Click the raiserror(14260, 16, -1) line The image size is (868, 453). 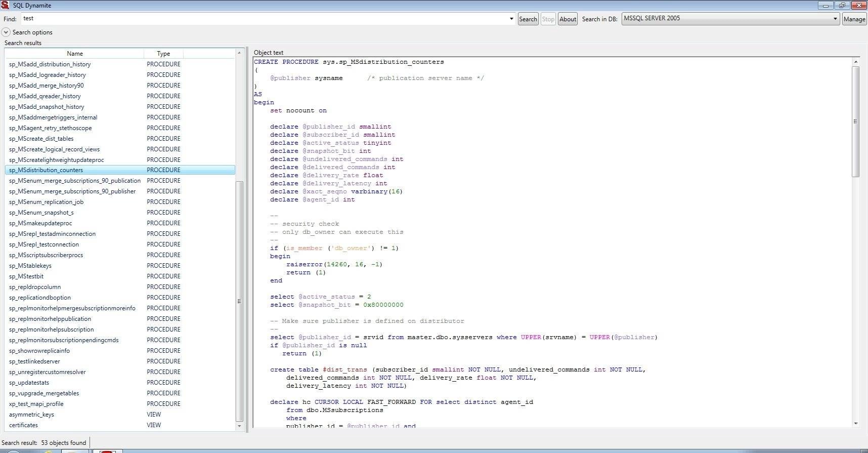pyautogui.click(x=334, y=264)
